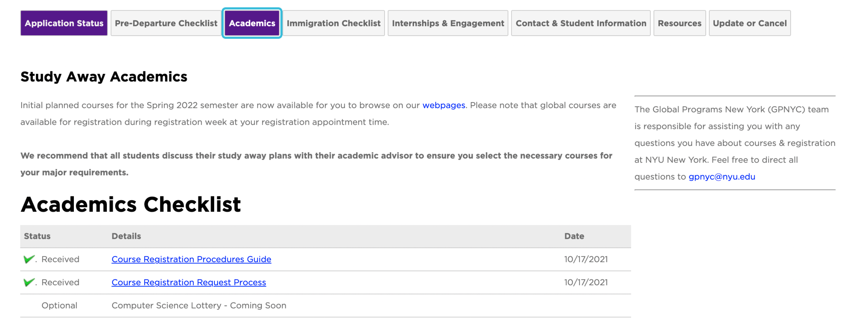
Task: Select the Update or Cancel tab
Action: pos(749,23)
